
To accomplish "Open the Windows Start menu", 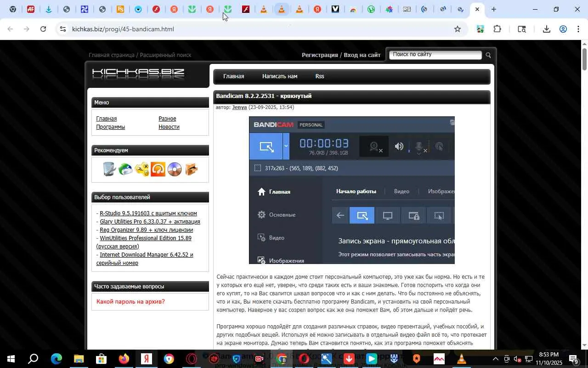I will point(11,359).
